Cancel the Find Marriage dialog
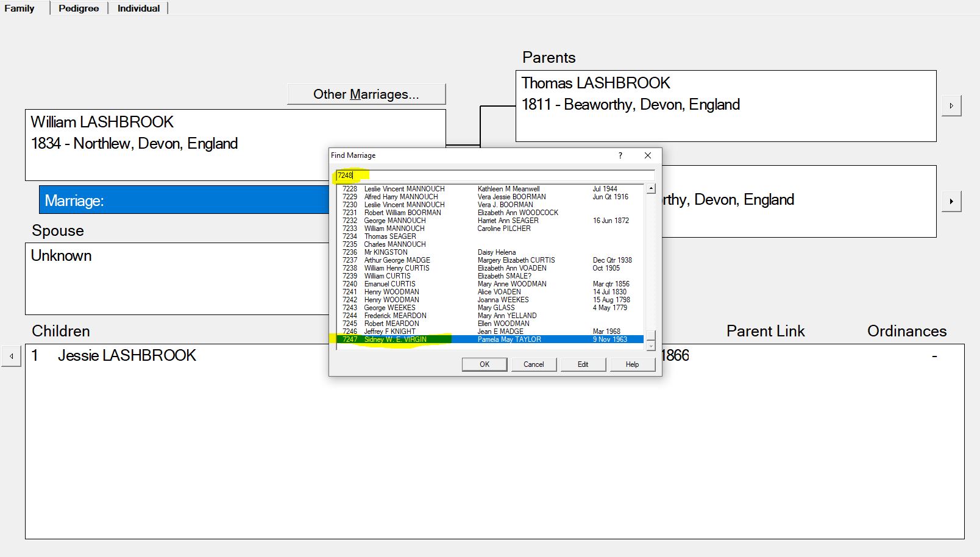This screenshot has height=557, width=980. pos(534,364)
